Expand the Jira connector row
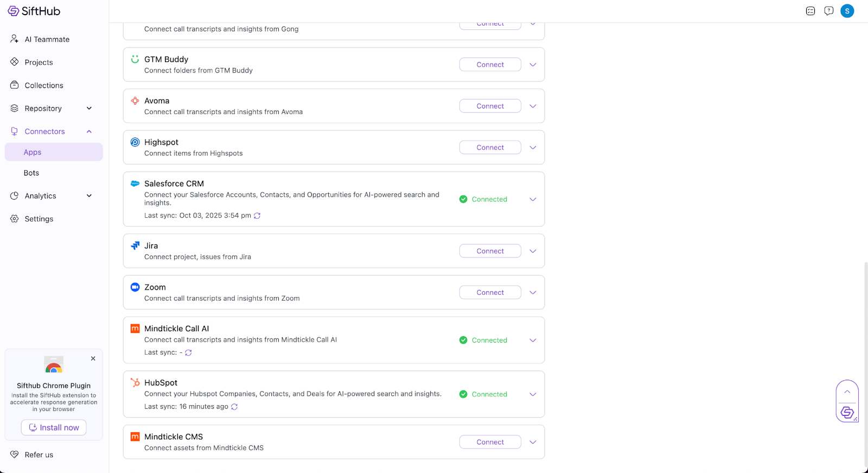The width and height of the screenshot is (868, 473). click(533, 251)
